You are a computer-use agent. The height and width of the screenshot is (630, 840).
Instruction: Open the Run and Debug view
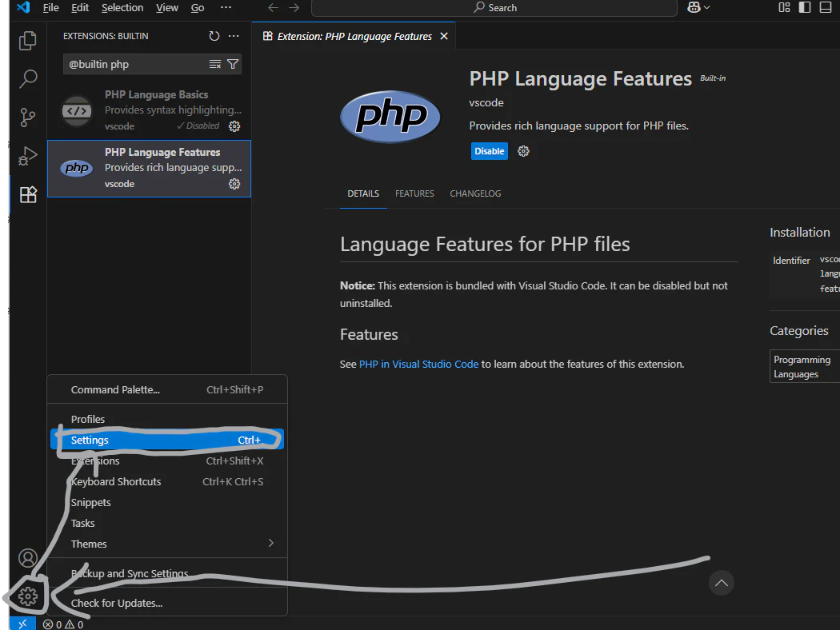pyautogui.click(x=27, y=156)
